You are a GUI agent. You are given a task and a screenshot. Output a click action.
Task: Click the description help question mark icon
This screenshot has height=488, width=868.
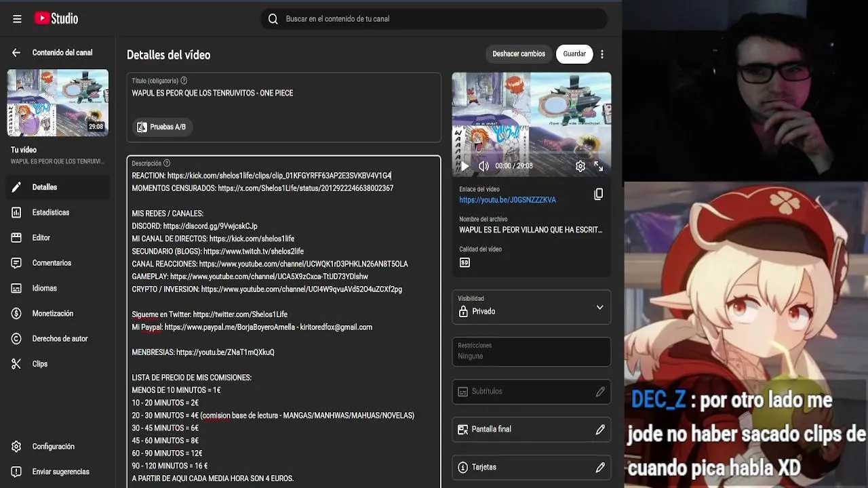click(167, 163)
